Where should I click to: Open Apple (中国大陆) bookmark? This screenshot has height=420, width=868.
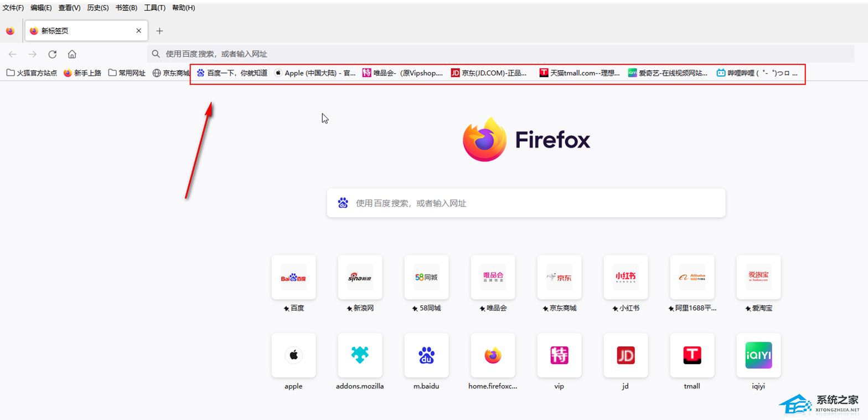coord(315,73)
